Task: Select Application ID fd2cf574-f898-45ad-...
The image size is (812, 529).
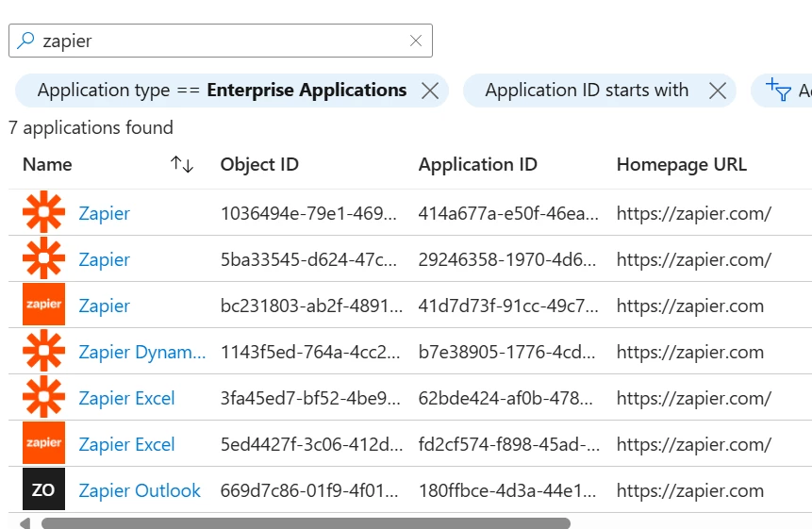Action: [509, 444]
